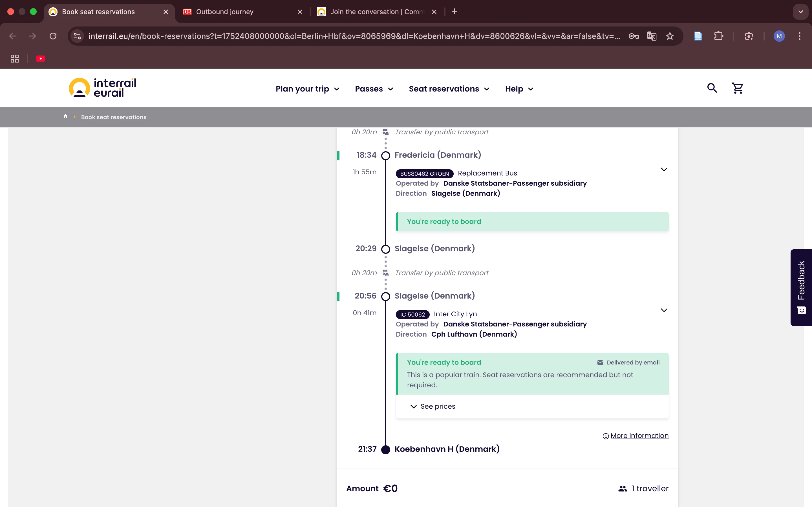The width and height of the screenshot is (812, 507).
Task: Open the Plan your trip menu
Action: [x=307, y=89]
